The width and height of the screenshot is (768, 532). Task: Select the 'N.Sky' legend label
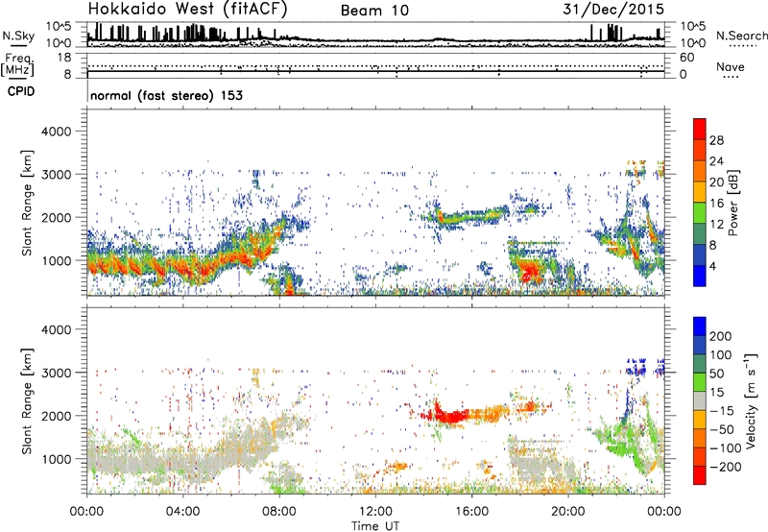coord(18,36)
